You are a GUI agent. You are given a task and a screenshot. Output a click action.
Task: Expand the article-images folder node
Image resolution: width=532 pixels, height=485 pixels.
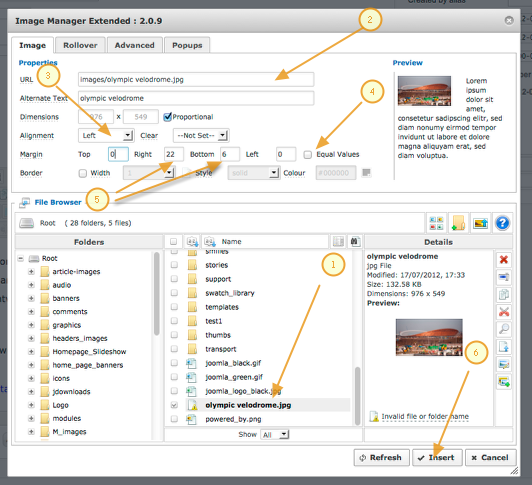pyautogui.click(x=31, y=272)
